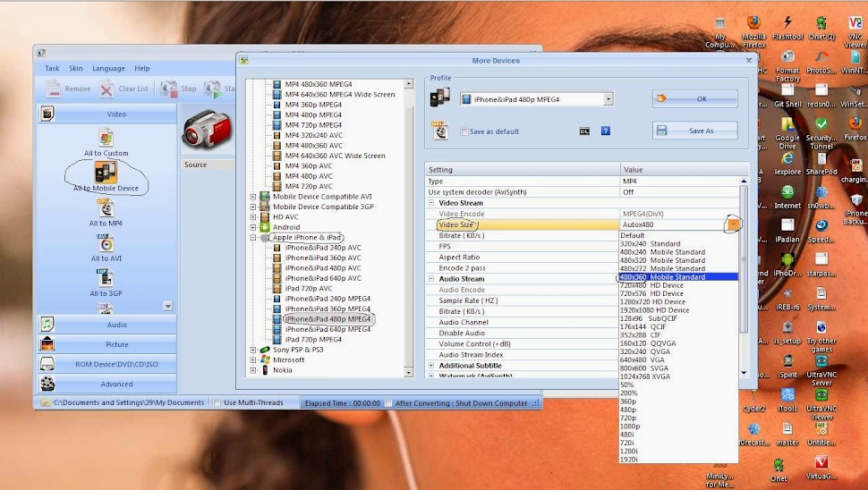Select 480x360 Mobile Standard from list

click(x=678, y=277)
